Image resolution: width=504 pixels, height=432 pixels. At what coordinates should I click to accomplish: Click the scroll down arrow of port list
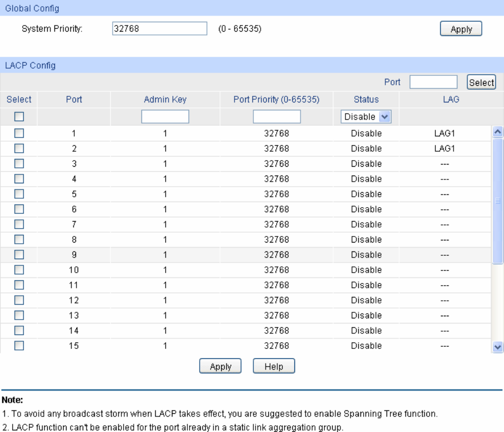497,347
